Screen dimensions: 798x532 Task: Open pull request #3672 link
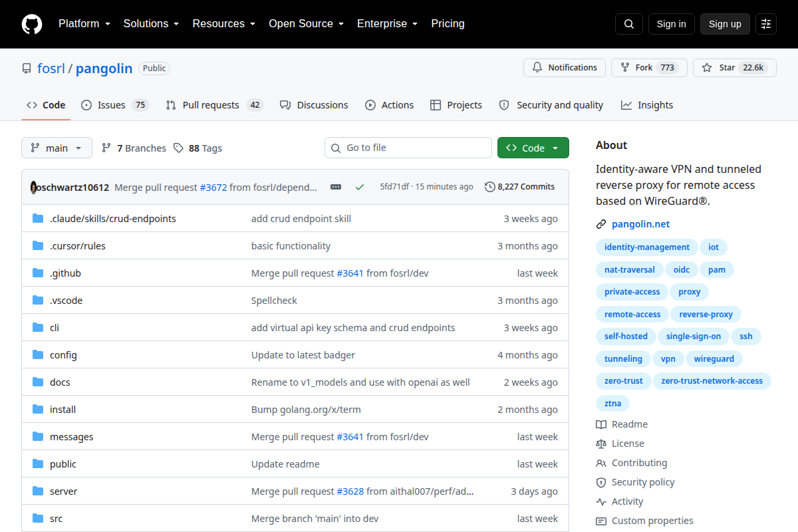213,188
